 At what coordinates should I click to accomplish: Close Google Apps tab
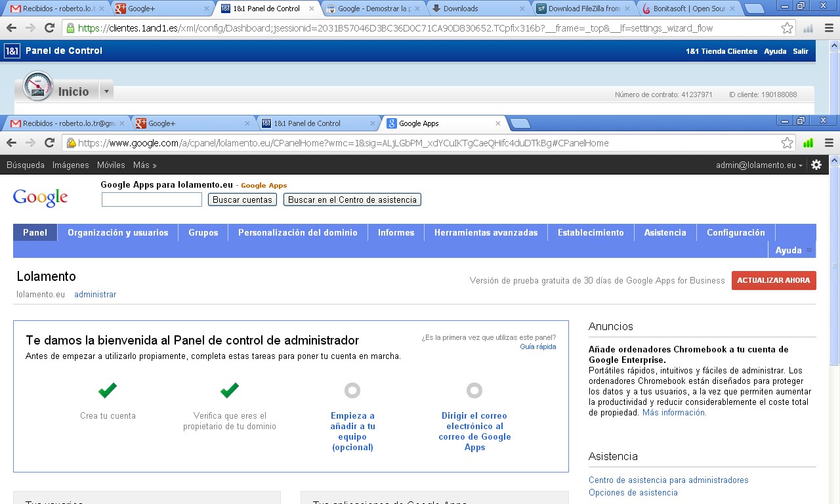point(498,123)
